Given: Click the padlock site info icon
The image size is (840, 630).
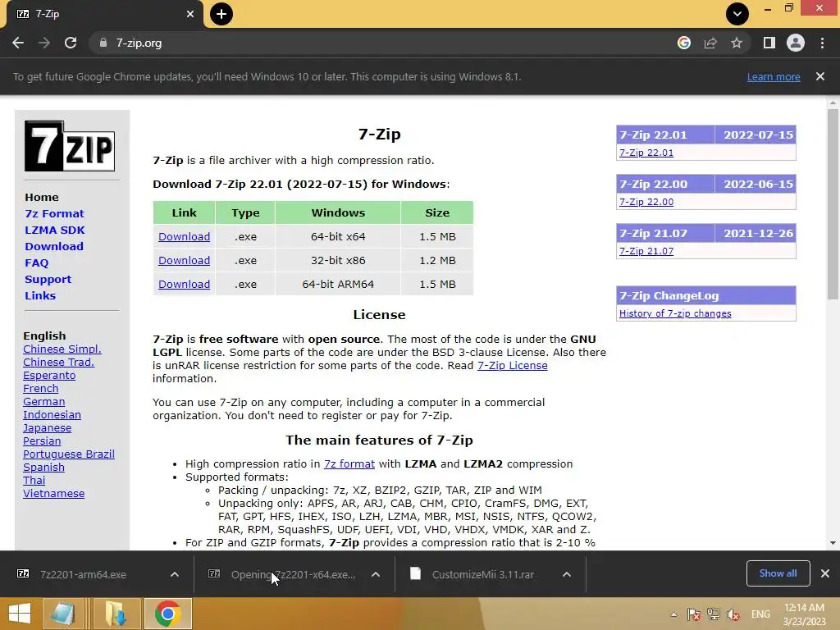Looking at the screenshot, I should click(x=103, y=43).
